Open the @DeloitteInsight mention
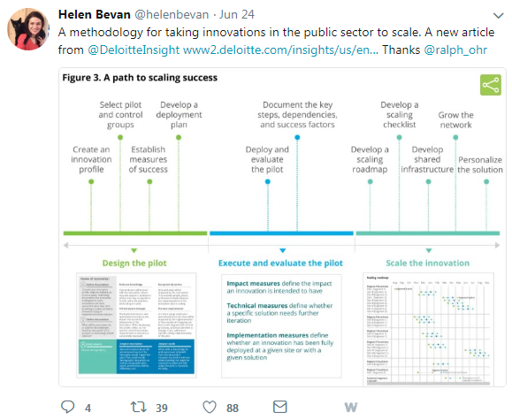The height and width of the screenshot is (420, 512). pyautogui.click(x=134, y=50)
